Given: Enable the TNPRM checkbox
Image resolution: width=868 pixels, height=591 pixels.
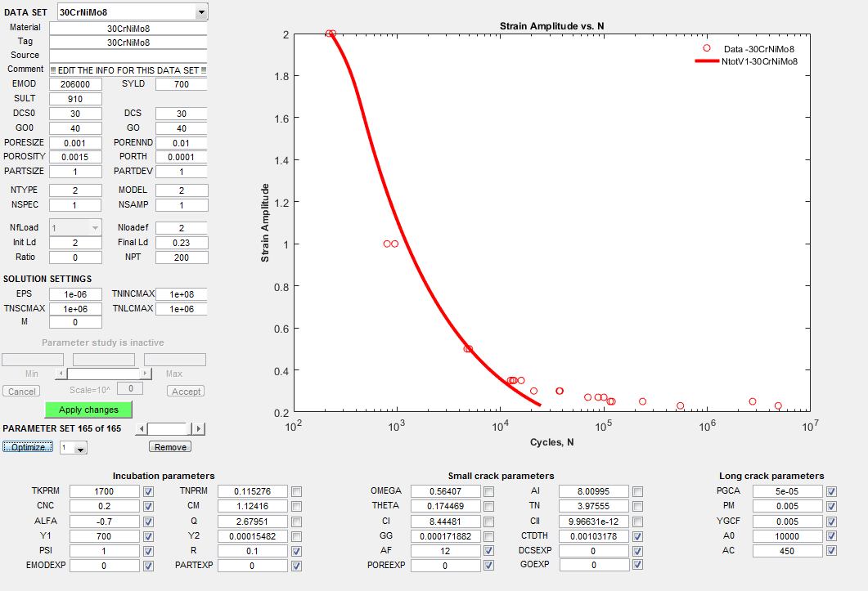Looking at the screenshot, I should click(296, 491).
